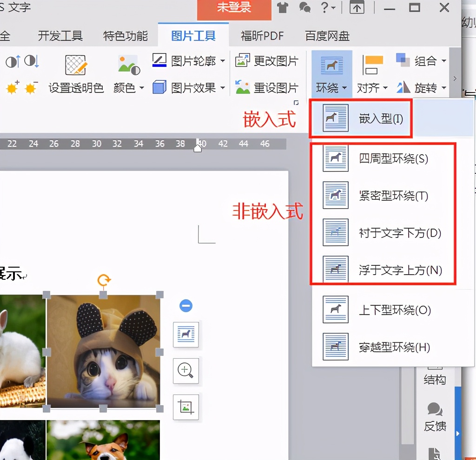Viewport: 476px width, 460px height.
Task: Click the 未登录 login button
Action: (234, 9)
